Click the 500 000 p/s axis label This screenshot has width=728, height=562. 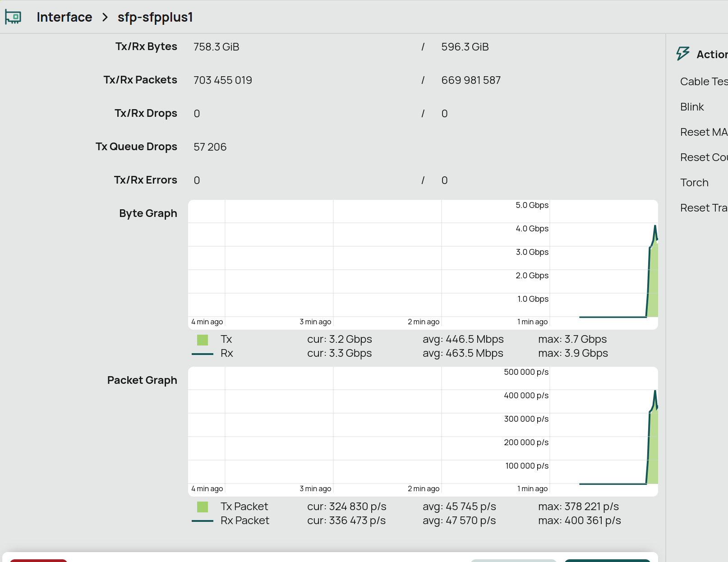point(526,372)
